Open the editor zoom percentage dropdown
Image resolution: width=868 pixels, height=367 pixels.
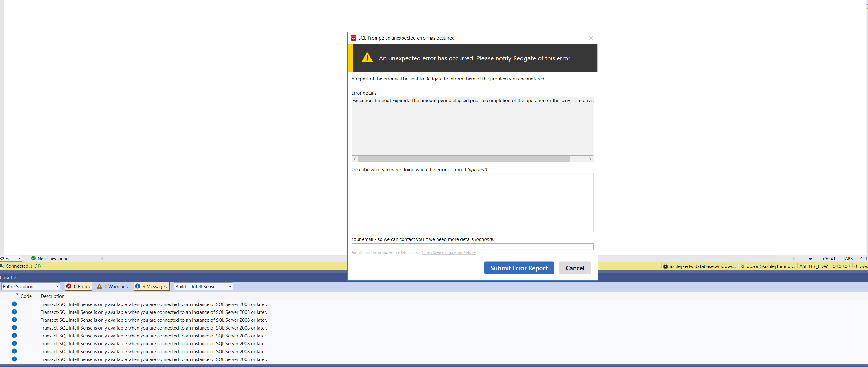click(19, 259)
